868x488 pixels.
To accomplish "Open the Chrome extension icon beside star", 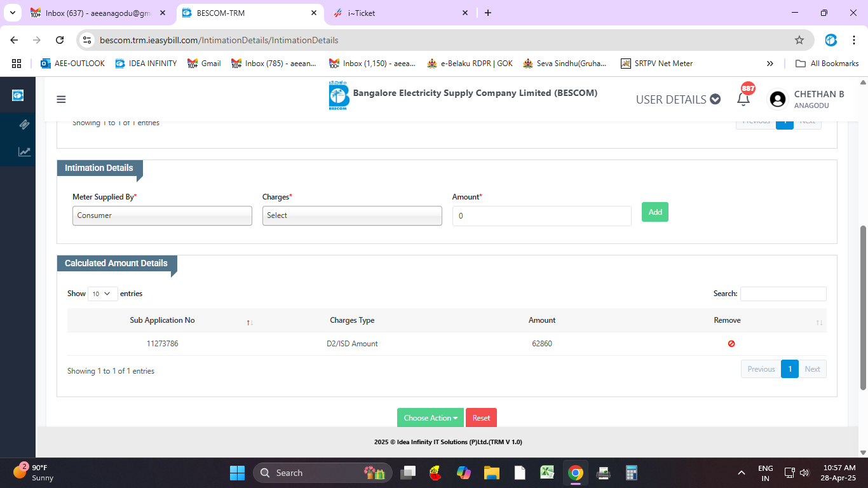I will point(831,40).
